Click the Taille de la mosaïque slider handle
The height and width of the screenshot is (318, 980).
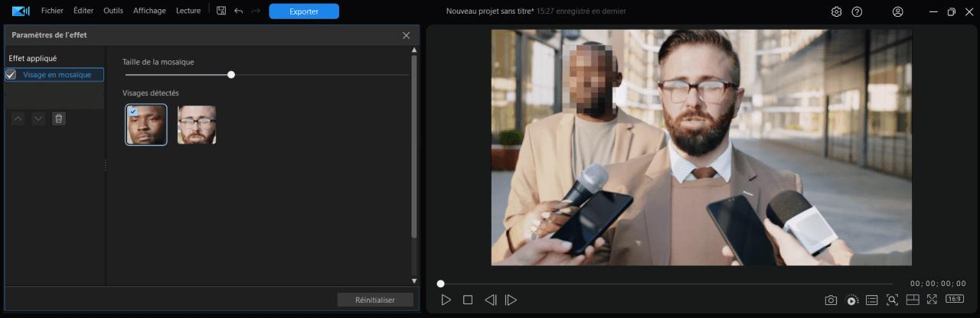tap(231, 75)
